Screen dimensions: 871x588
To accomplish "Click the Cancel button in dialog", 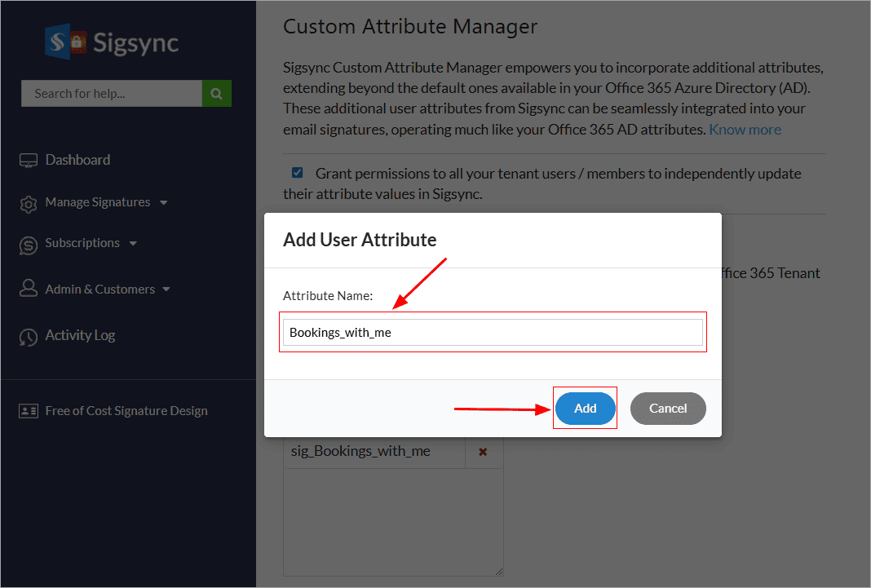I will point(668,408).
